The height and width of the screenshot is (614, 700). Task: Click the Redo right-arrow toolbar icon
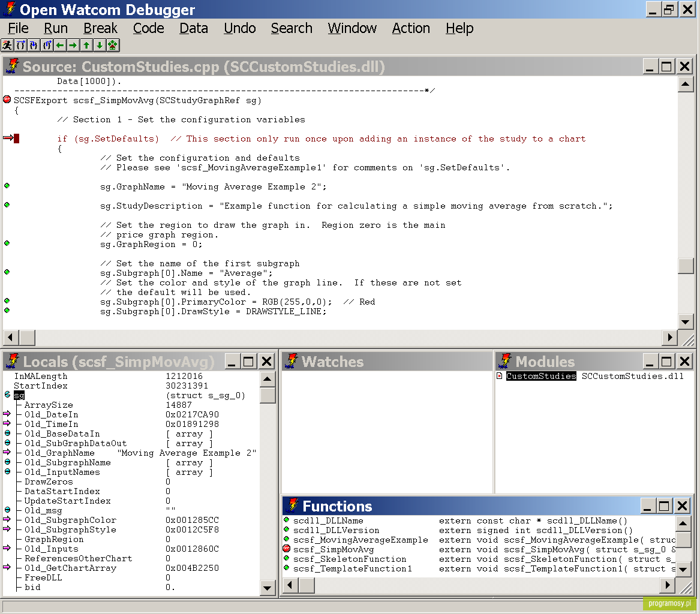click(73, 45)
